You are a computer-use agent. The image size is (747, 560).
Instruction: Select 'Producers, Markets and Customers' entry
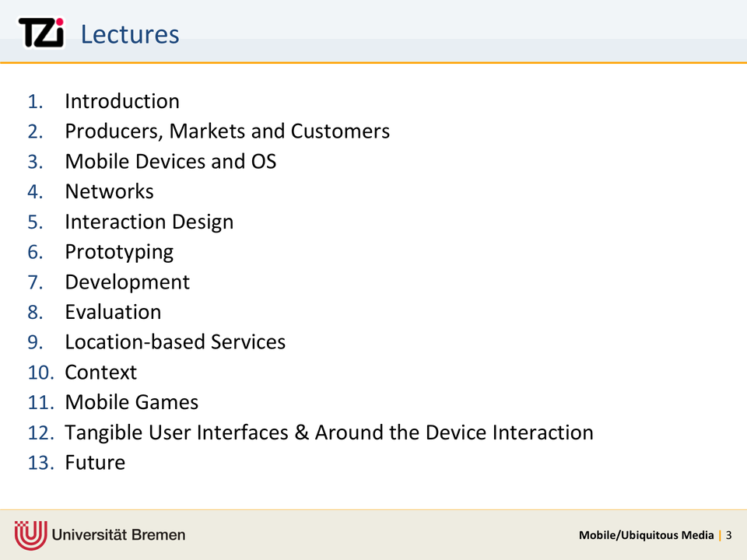227,131
